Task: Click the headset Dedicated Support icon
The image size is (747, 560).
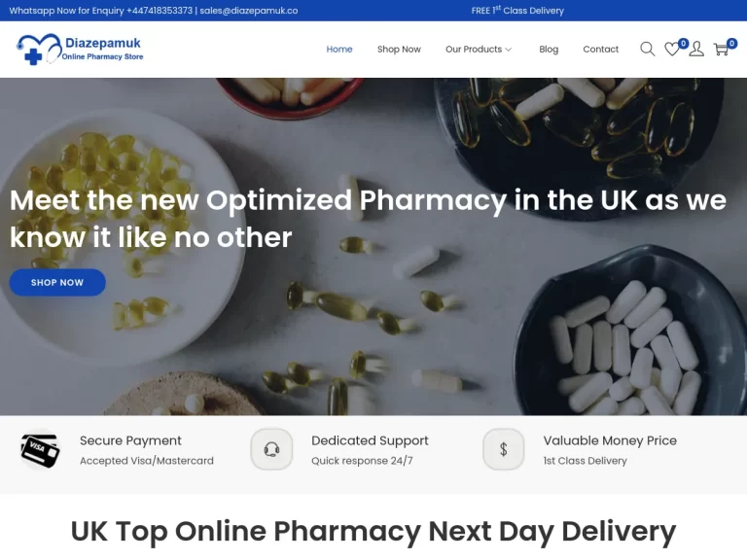Action: [x=271, y=449]
